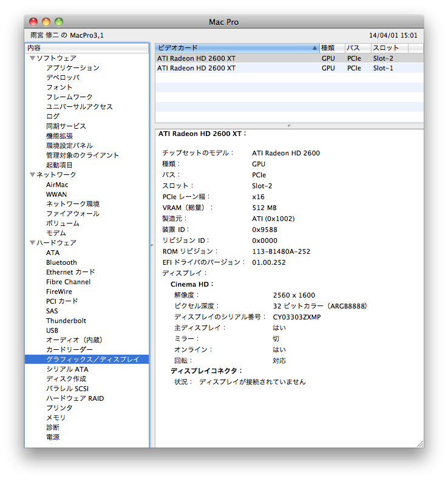The width and height of the screenshot is (448, 481).
Task: Click the vertical sidebar divider handle
Action: 152,245
